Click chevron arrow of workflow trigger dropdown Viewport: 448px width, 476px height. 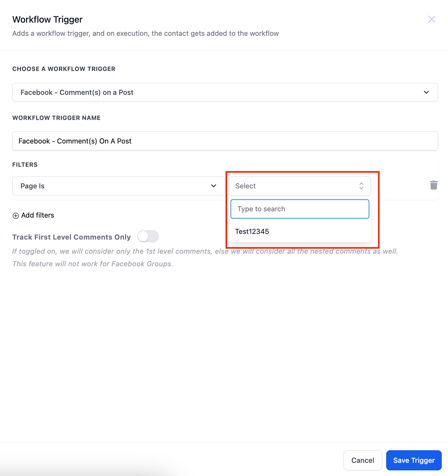[426, 92]
